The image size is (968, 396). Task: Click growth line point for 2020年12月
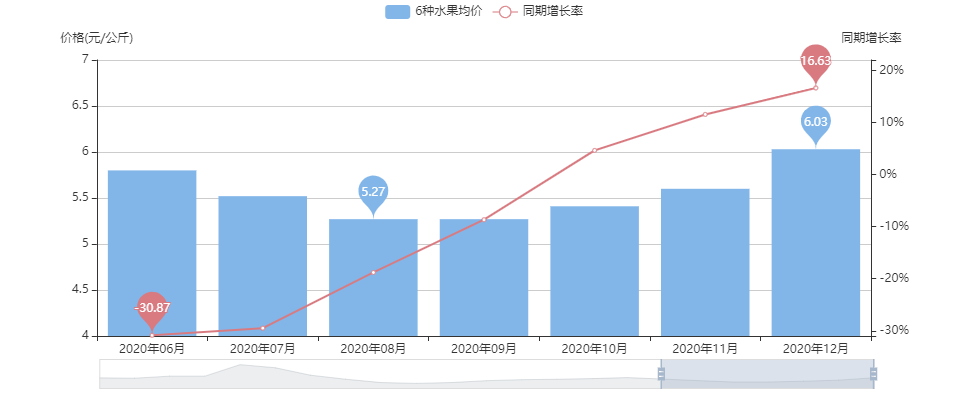pyautogui.click(x=816, y=88)
